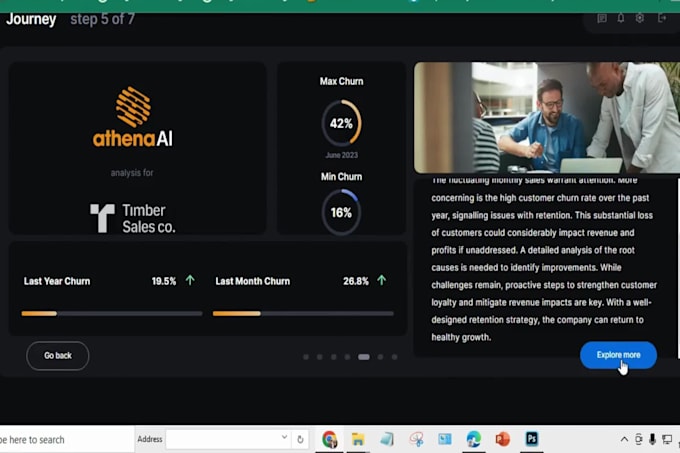
Task: Click the 19.5% churn value
Action: [164, 281]
